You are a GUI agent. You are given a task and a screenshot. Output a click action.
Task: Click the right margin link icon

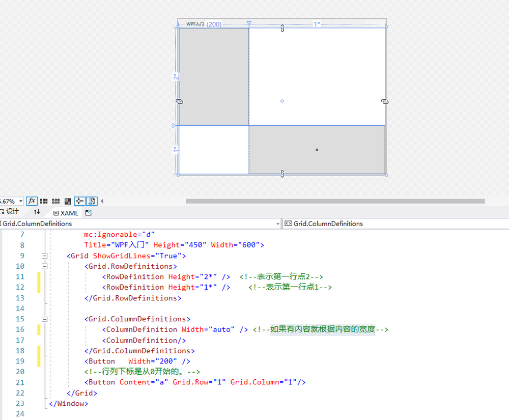(x=385, y=102)
